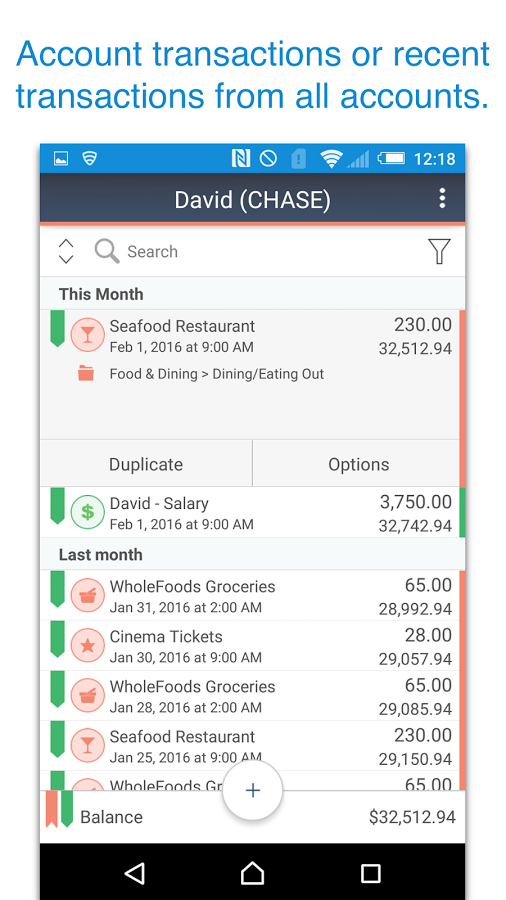This screenshot has height=900, width=506.
Task: Expand the Jan 25 Seafood Restaurant transaction
Action: (x=252, y=746)
